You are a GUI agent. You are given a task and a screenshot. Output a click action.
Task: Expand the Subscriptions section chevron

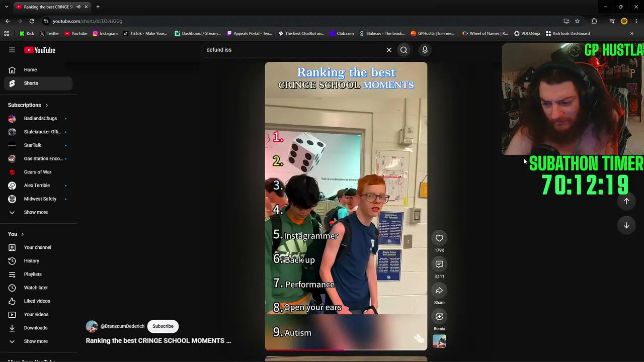[x=46, y=105]
